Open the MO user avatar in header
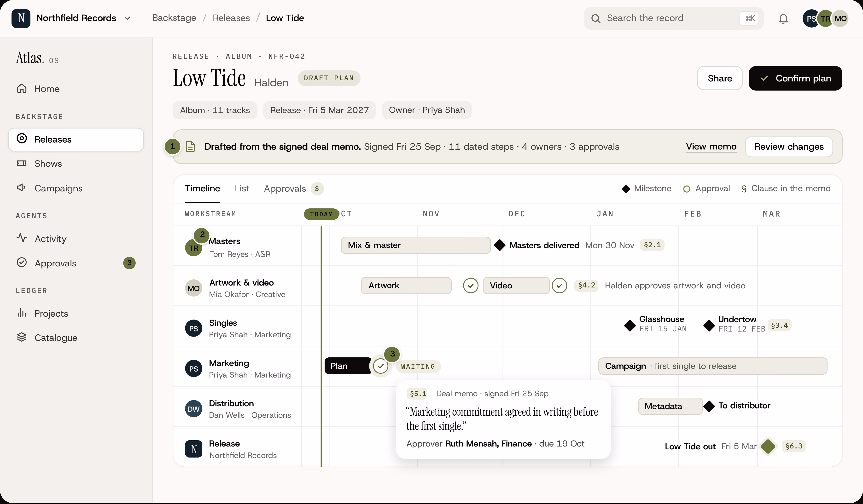The height and width of the screenshot is (504, 863). pos(840,18)
